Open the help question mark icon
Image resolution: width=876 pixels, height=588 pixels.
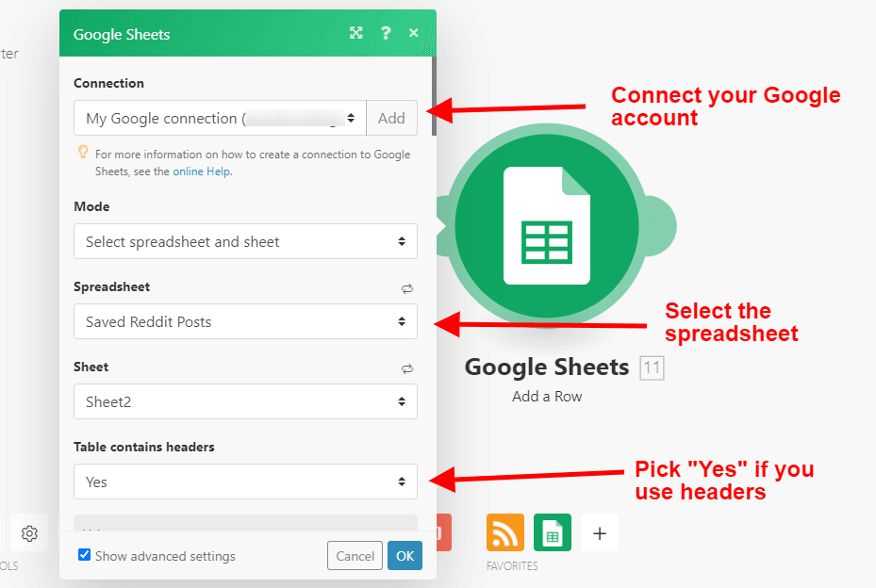[386, 33]
